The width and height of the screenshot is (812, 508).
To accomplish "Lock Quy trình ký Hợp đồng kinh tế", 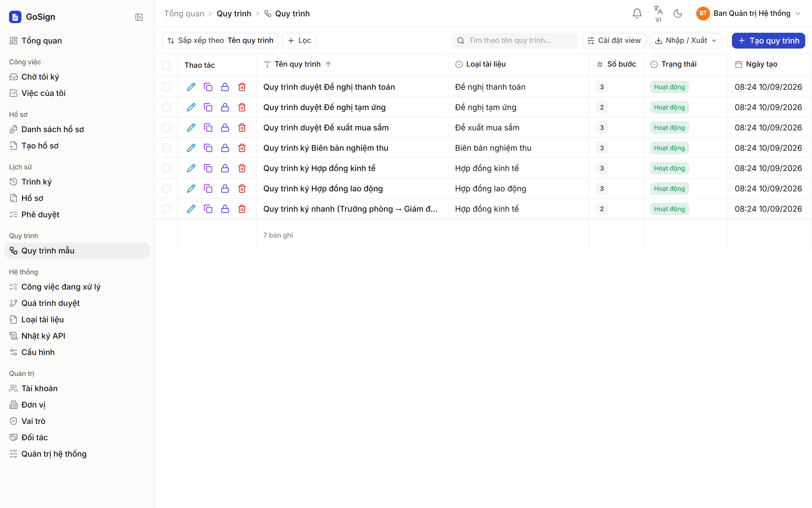I will click(x=225, y=168).
